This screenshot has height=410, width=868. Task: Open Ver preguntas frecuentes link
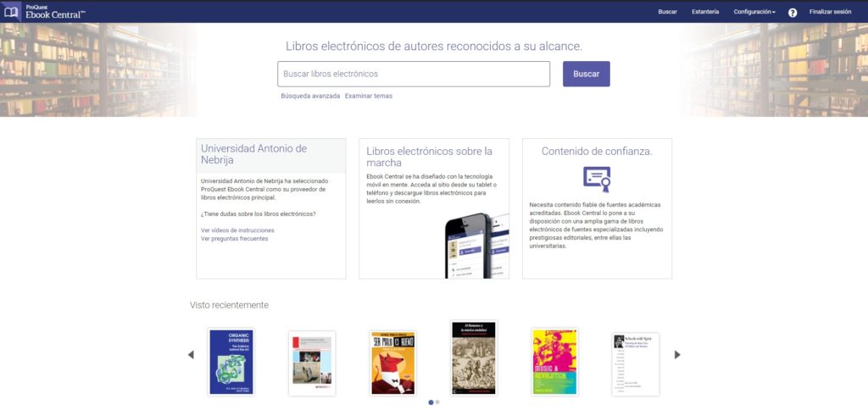[234, 239]
